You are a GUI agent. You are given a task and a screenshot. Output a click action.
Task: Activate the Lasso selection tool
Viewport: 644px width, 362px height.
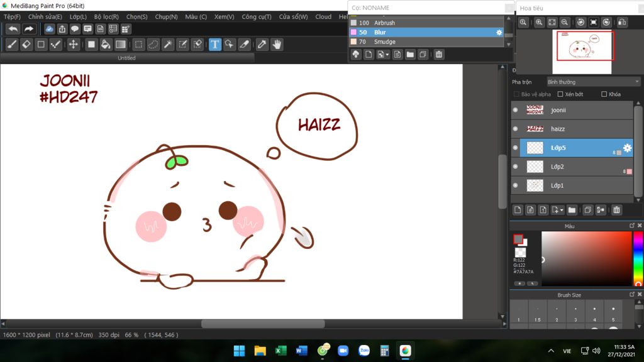tap(153, 45)
